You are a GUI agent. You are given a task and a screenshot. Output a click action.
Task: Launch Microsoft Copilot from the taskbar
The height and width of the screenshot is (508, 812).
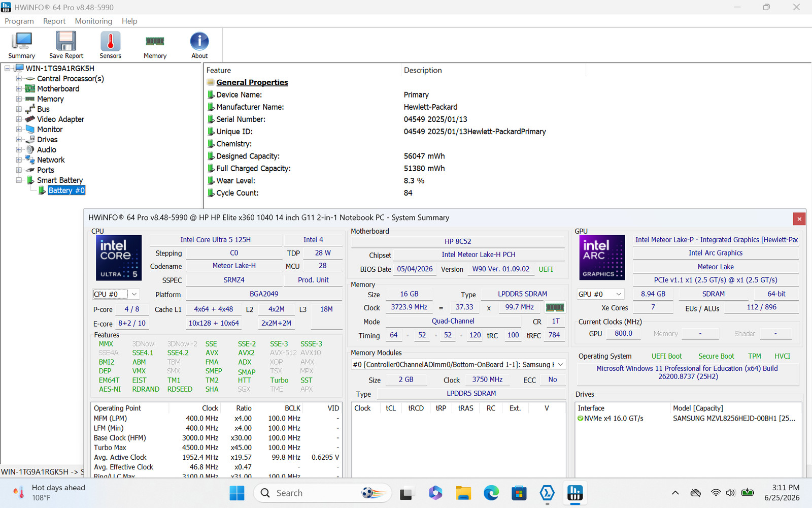[x=435, y=493]
